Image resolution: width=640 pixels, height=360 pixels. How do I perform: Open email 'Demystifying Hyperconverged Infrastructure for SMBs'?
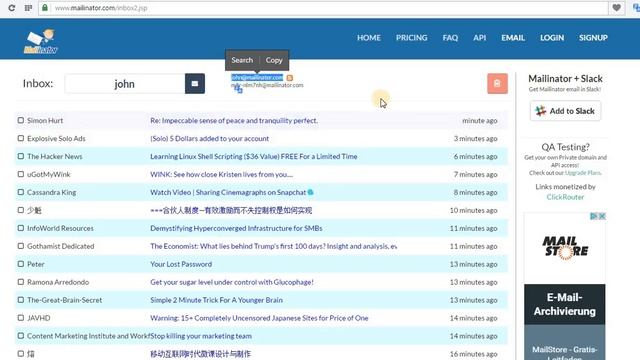[x=236, y=228]
